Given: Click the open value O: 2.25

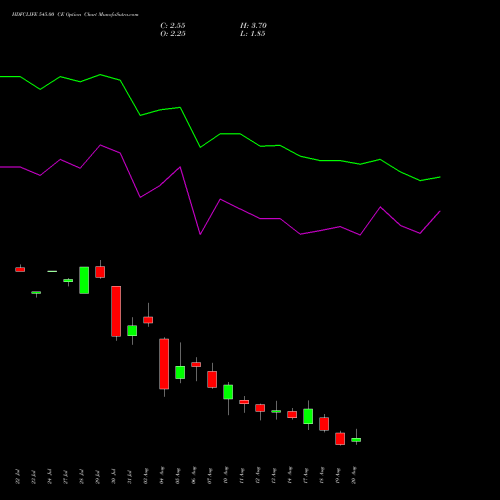Looking at the screenshot, I should click(173, 34).
